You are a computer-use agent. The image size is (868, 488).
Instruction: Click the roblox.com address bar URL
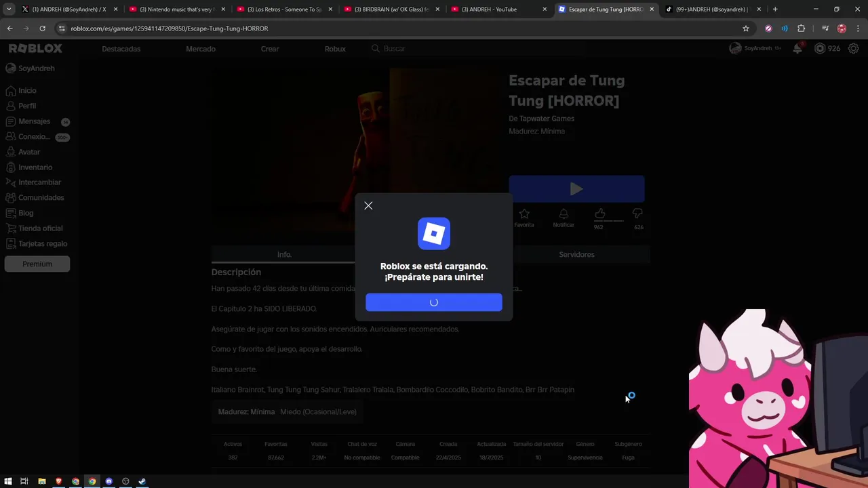pyautogui.click(x=170, y=28)
